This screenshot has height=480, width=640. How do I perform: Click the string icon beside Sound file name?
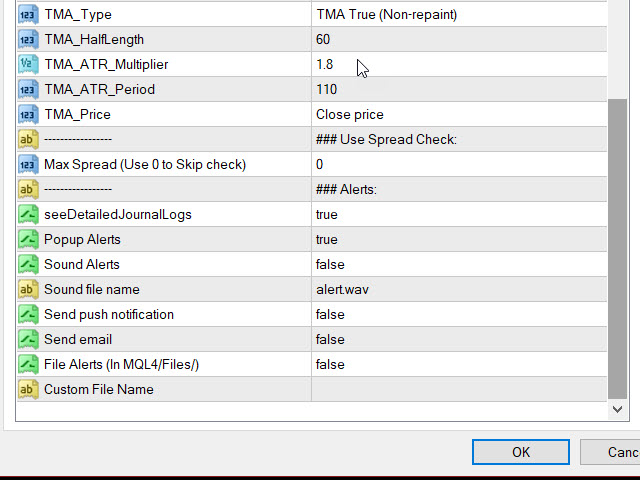pyautogui.click(x=28, y=290)
